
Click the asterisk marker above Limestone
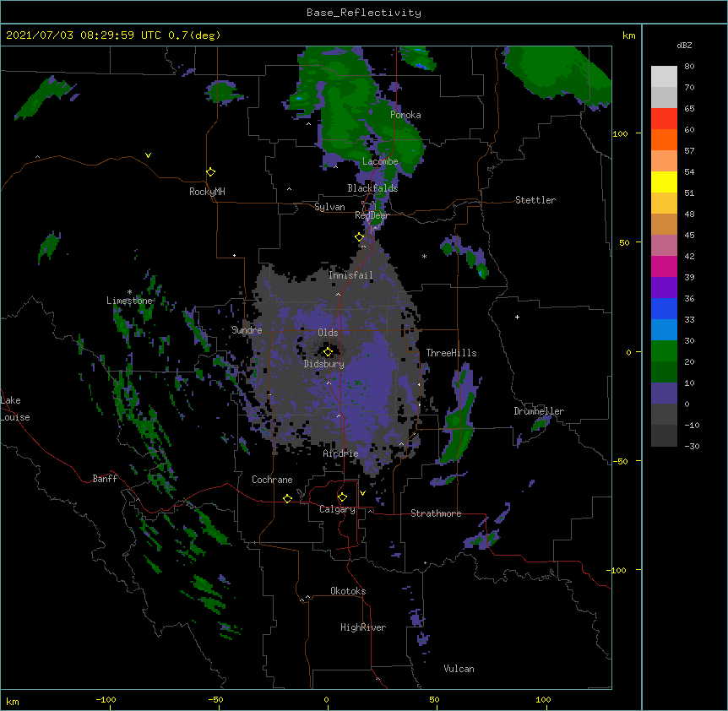point(129,292)
